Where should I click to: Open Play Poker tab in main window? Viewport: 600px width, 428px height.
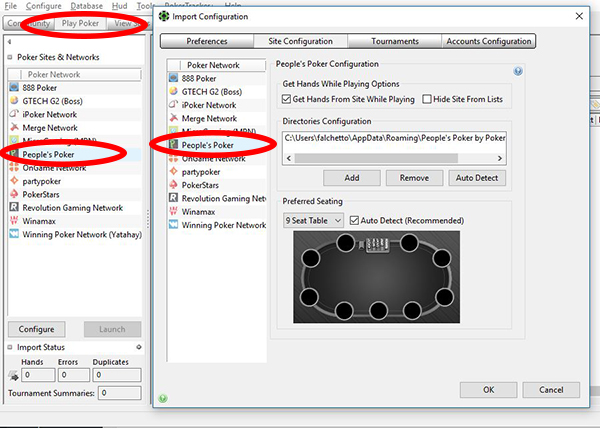point(80,23)
